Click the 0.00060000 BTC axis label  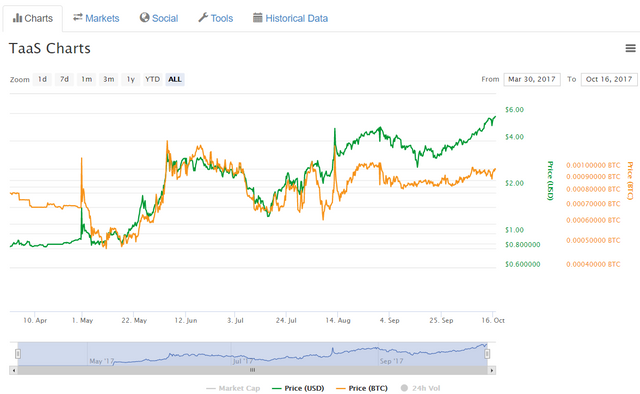pos(593,220)
